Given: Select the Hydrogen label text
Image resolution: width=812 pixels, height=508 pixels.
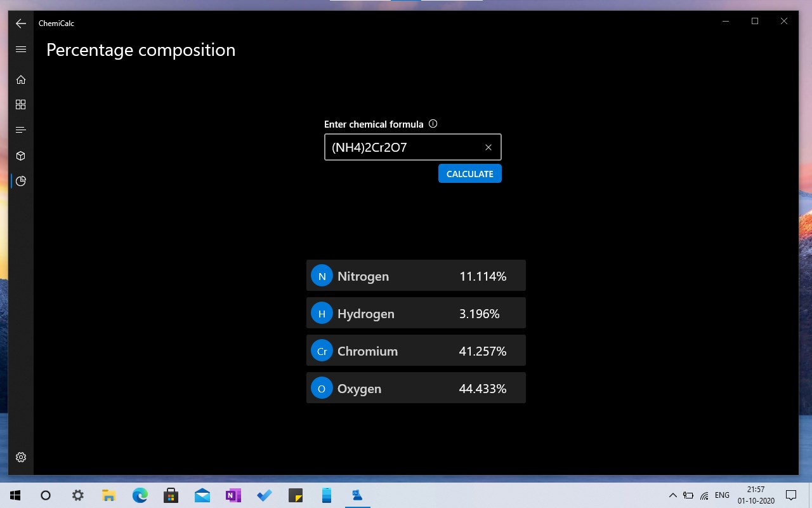Looking at the screenshot, I should coord(366,314).
